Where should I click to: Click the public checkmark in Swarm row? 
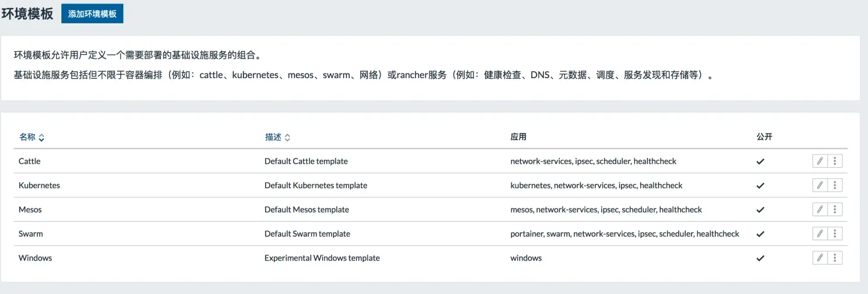click(760, 234)
